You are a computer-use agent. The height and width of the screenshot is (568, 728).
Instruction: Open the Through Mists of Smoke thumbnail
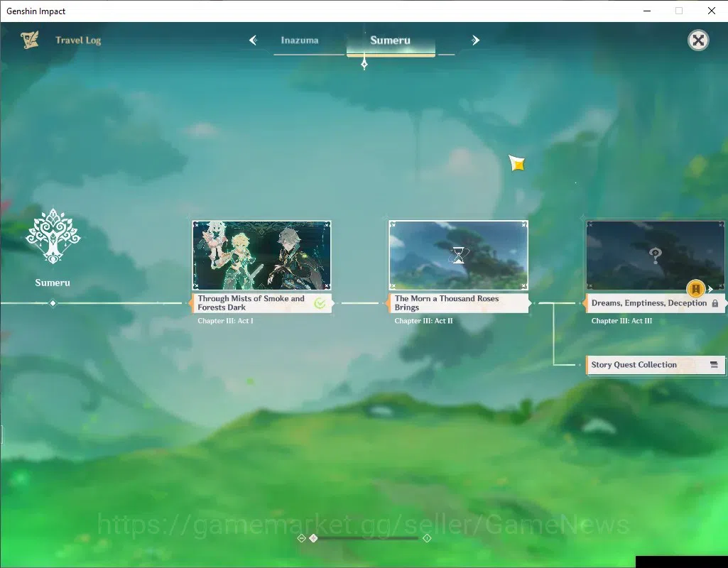coord(262,255)
